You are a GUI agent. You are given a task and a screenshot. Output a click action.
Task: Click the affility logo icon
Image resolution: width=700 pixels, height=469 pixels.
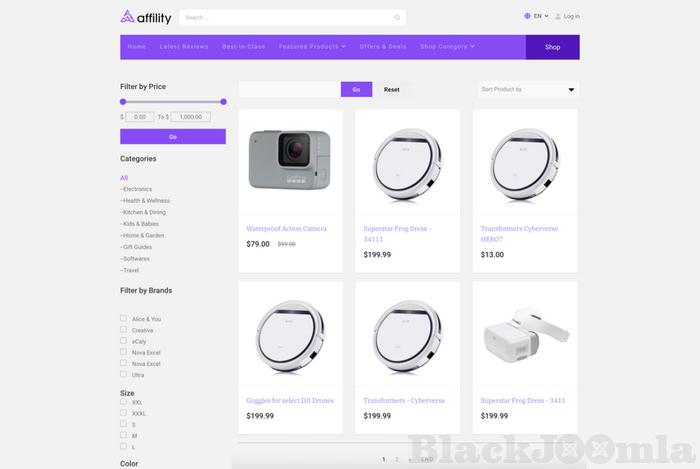tap(127, 17)
